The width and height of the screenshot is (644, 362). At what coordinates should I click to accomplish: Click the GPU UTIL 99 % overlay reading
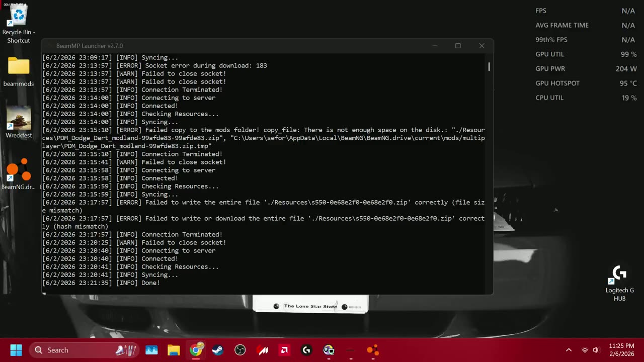tap(586, 54)
